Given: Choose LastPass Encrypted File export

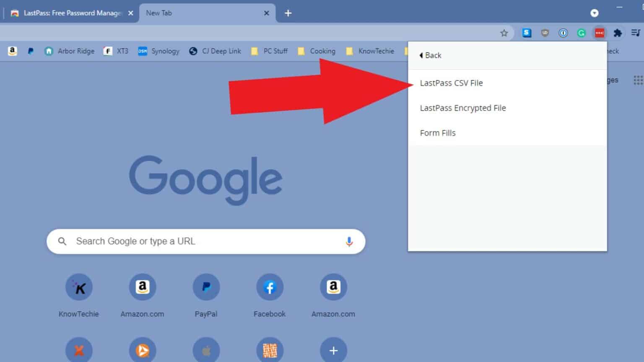Looking at the screenshot, I should (463, 108).
